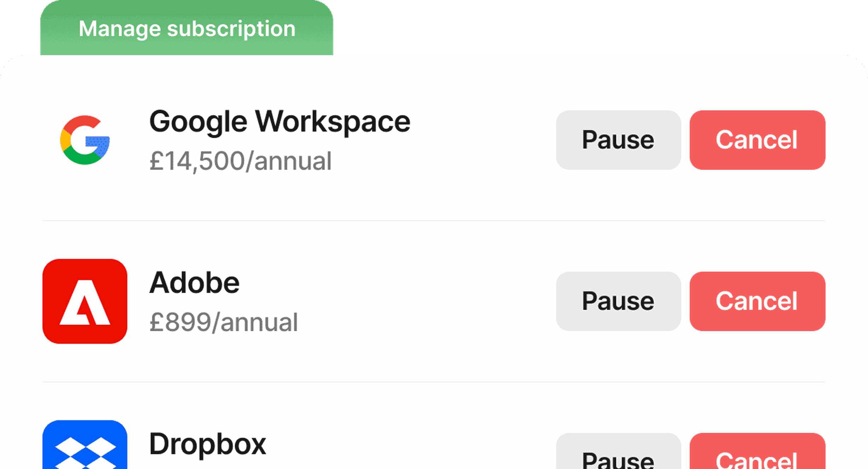This screenshot has width=868, height=469.
Task: Click the £899/annual price label
Action: pos(224,323)
